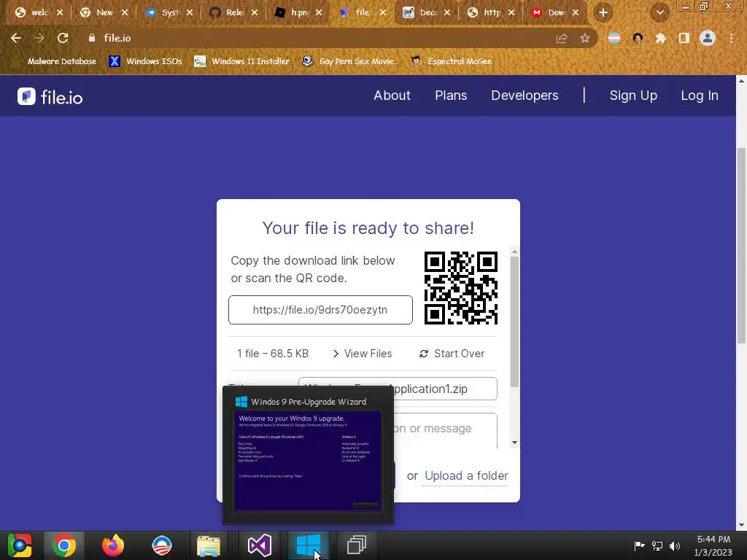Click the title field ending in Application1.zip
The width and height of the screenshot is (747, 560).
(398, 389)
